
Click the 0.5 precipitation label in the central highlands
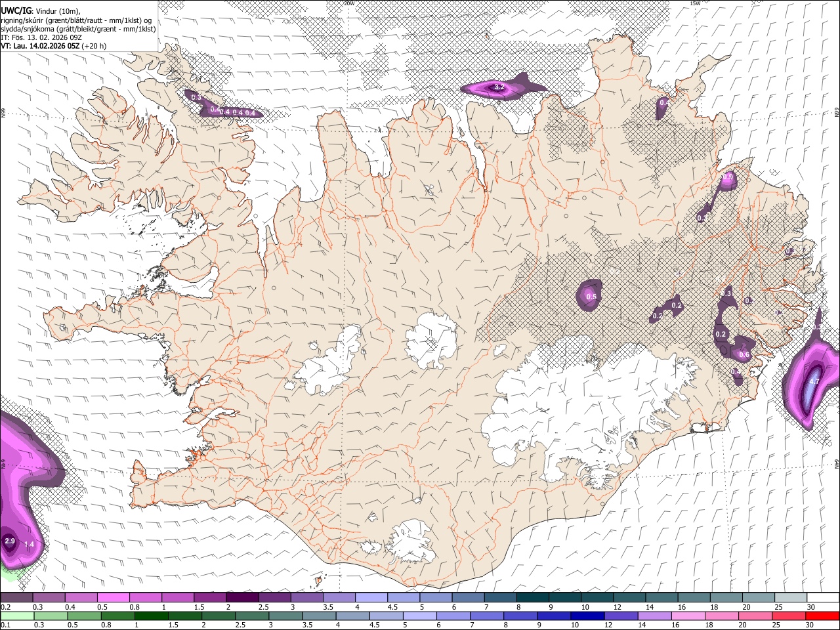click(x=591, y=297)
